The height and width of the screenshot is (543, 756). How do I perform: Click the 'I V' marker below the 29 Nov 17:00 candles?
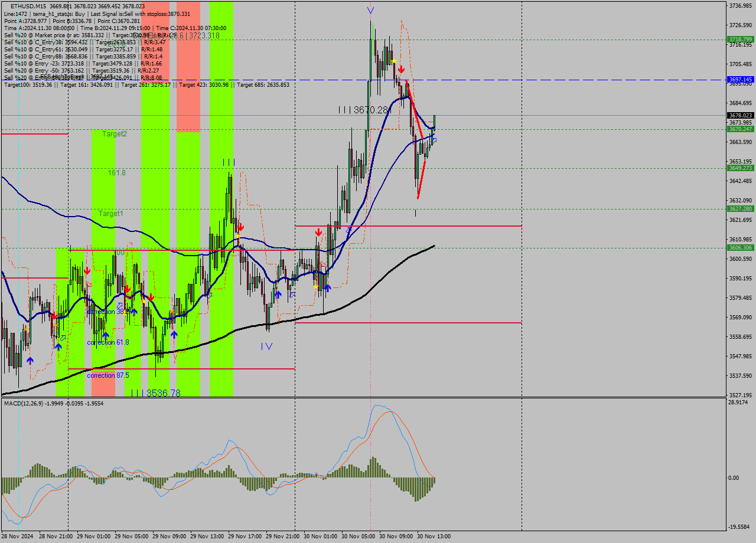pyautogui.click(x=266, y=346)
